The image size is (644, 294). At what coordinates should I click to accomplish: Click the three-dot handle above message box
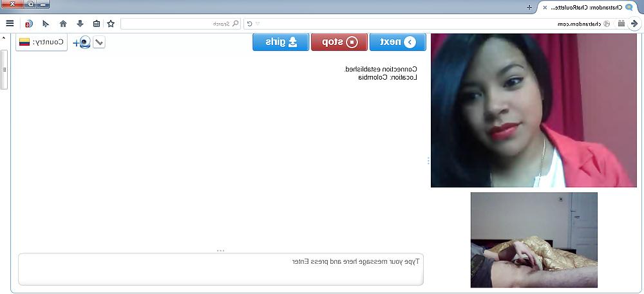[220, 250]
